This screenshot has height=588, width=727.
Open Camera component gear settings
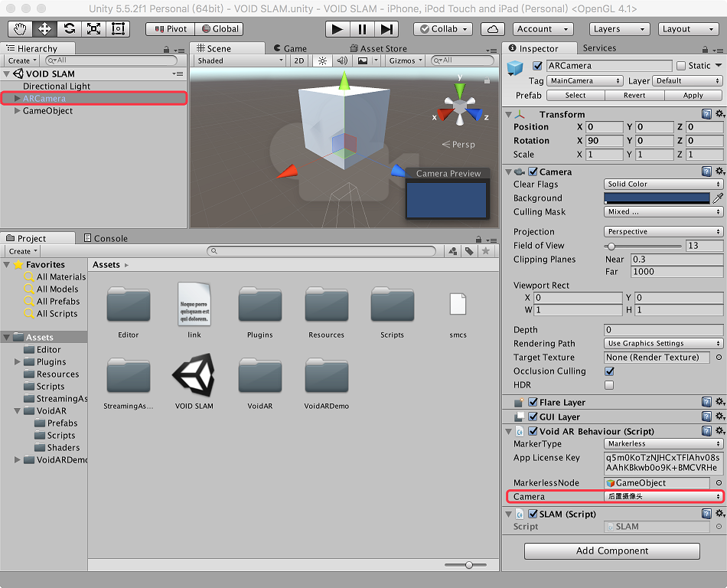tap(720, 171)
